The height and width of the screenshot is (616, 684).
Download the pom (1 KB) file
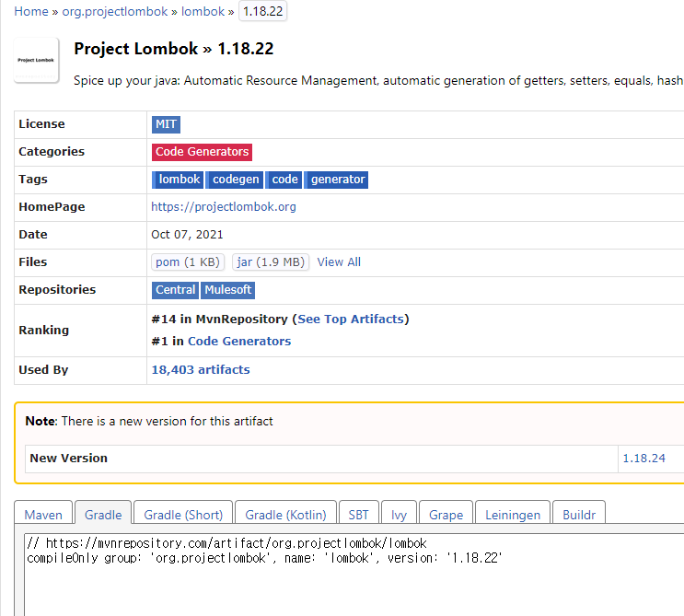pyautogui.click(x=188, y=262)
